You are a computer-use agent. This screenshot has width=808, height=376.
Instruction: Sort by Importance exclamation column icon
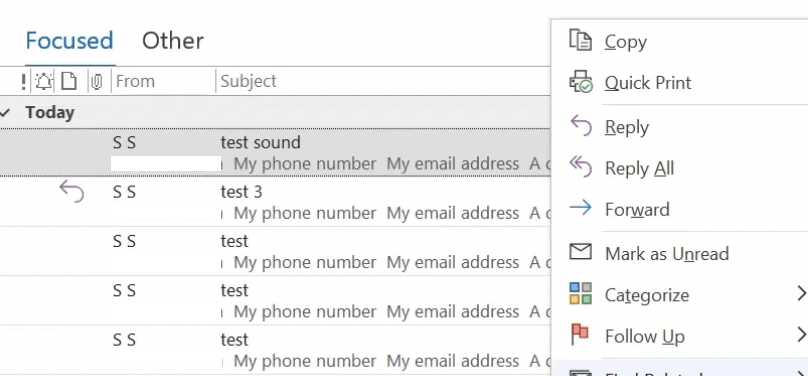[24, 81]
